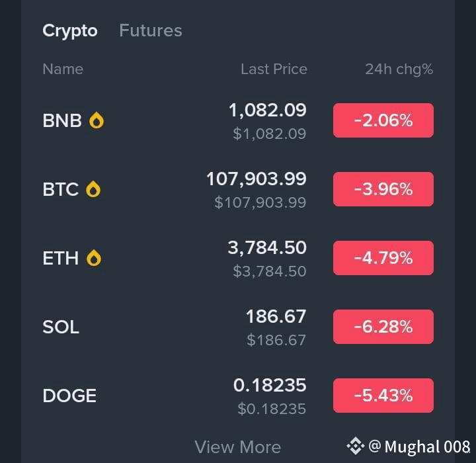Screen dimensions: 476x463
Task: Click the DOGE -5.43% change badge
Action: pyautogui.click(x=383, y=396)
